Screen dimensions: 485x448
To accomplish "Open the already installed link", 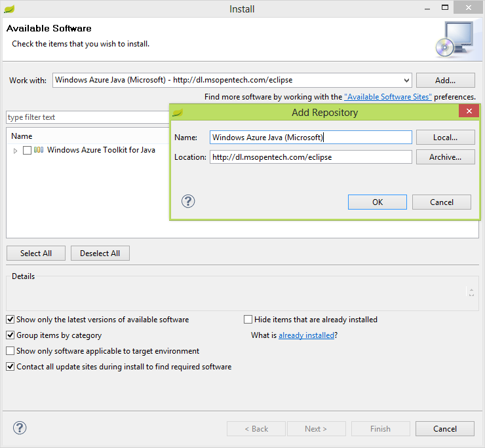I will click(x=306, y=335).
